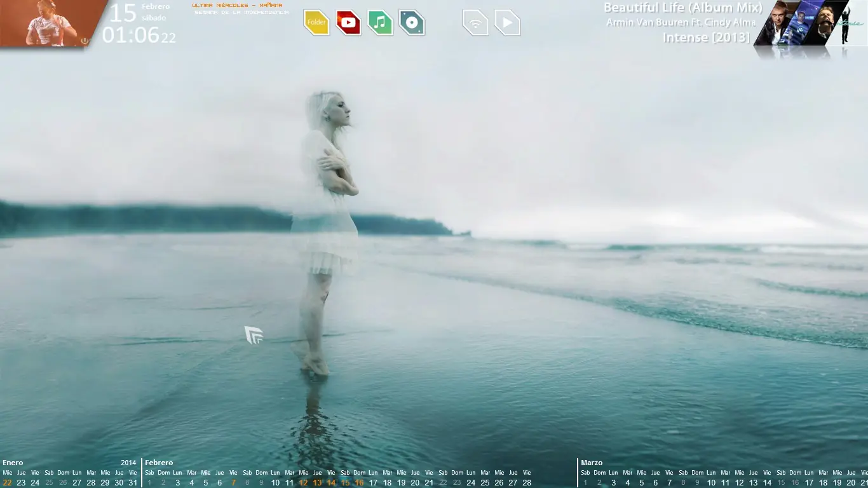Screen dimensions: 868x488
Task: Select the leather jacket portrait album slice
Action: [778, 23]
